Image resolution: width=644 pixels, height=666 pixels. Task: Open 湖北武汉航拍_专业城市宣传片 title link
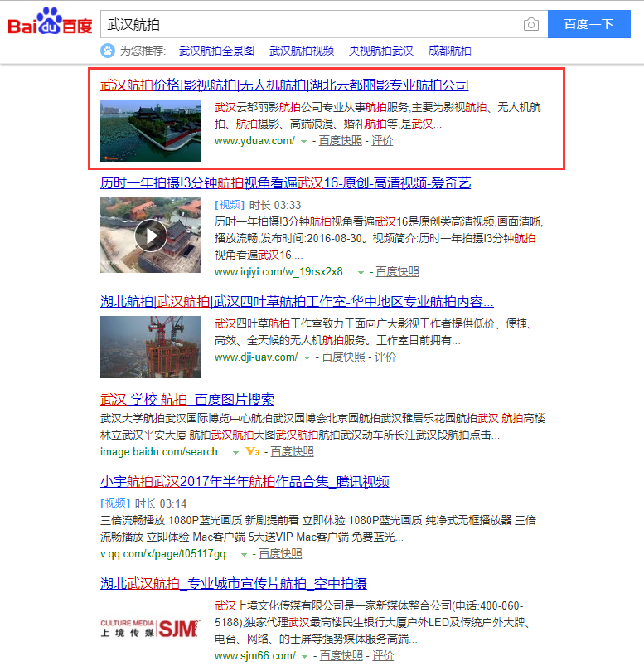[x=234, y=583]
